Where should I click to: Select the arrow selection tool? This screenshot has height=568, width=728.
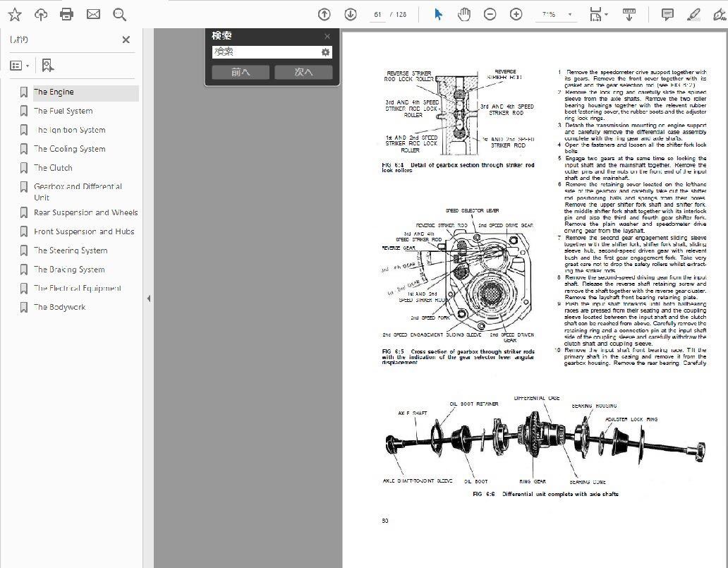coord(438,15)
